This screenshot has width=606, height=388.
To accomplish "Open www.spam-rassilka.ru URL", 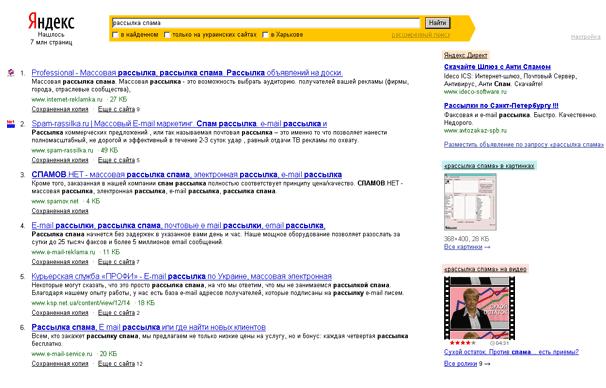I will (x=62, y=150).
